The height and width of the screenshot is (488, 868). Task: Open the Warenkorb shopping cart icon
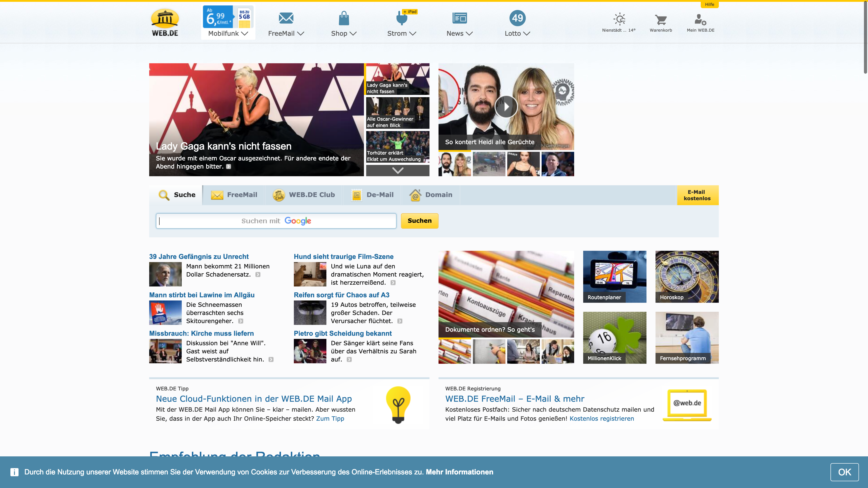660,19
